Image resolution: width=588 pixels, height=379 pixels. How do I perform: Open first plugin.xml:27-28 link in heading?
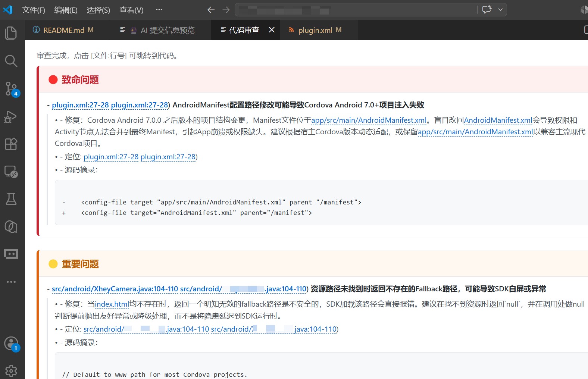[80, 105]
